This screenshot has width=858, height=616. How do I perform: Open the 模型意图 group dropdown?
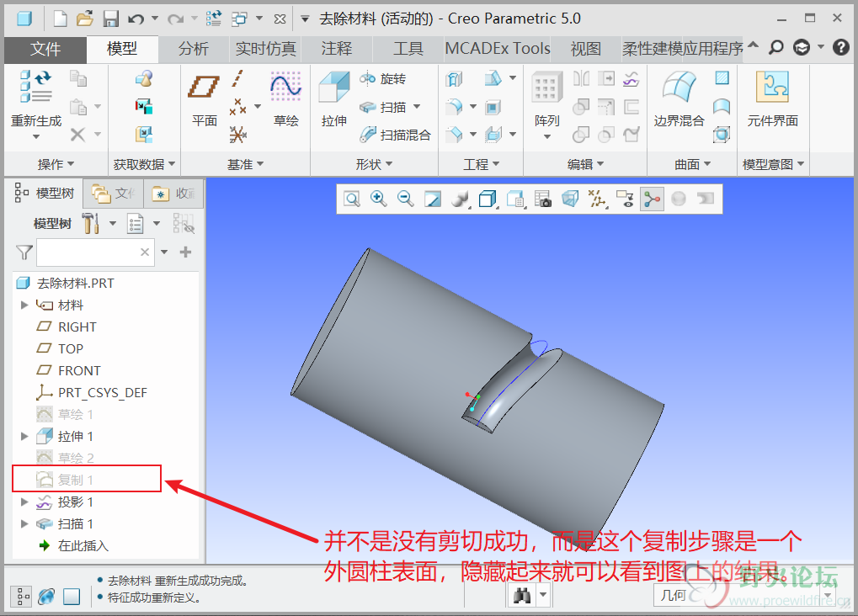pyautogui.click(x=773, y=164)
